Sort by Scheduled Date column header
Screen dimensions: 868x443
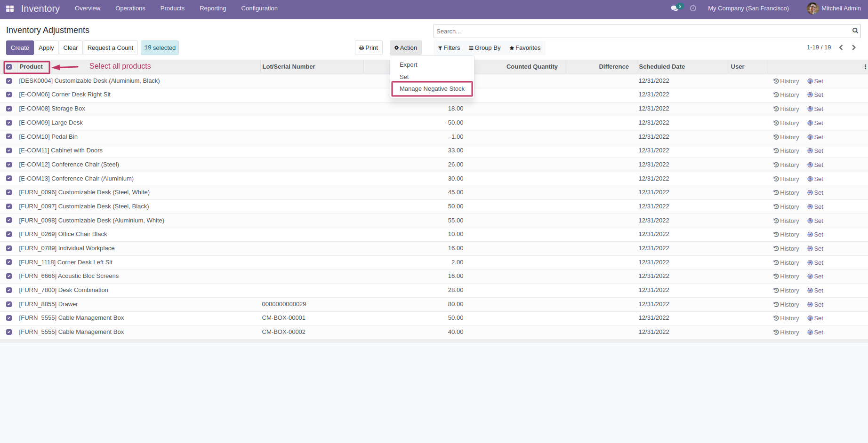662,67
